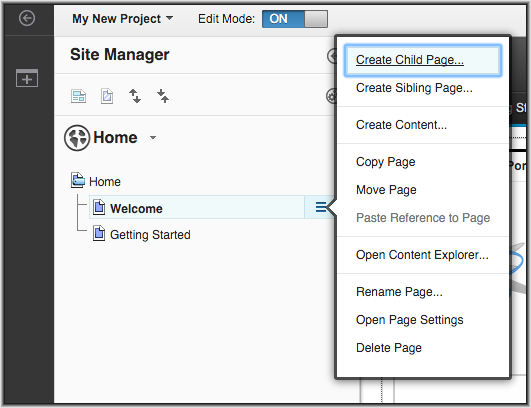Toggle Edit Mode switch off

(295, 19)
